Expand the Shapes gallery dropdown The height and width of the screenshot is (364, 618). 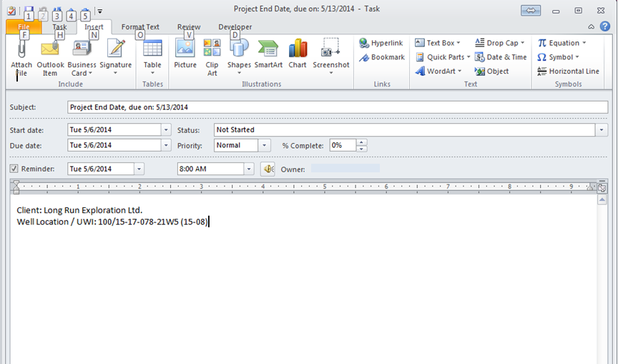click(239, 65)
